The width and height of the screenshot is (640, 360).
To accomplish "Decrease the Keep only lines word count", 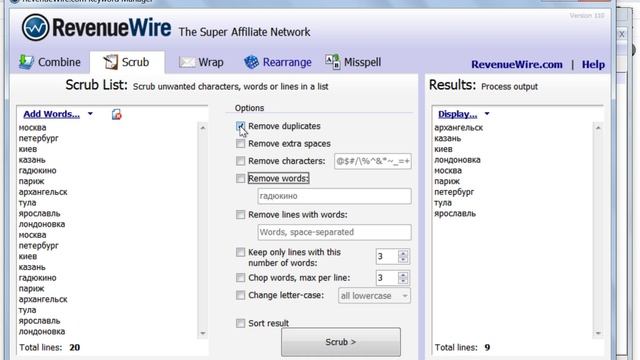I will click(x=403, y=260).
